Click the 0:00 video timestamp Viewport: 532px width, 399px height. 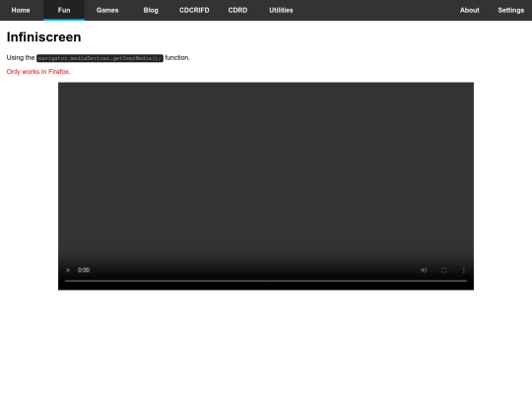84,270
